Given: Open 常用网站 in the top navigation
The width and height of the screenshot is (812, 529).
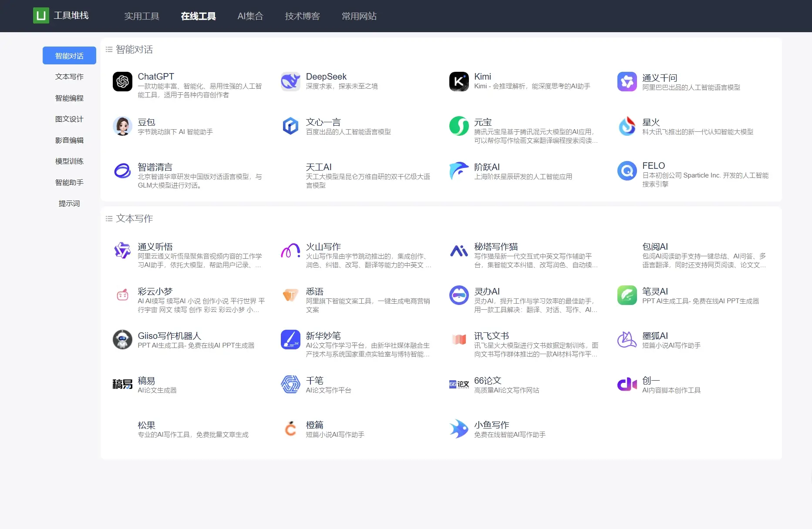Looking at the screenshot, I should tap(359, 16).
